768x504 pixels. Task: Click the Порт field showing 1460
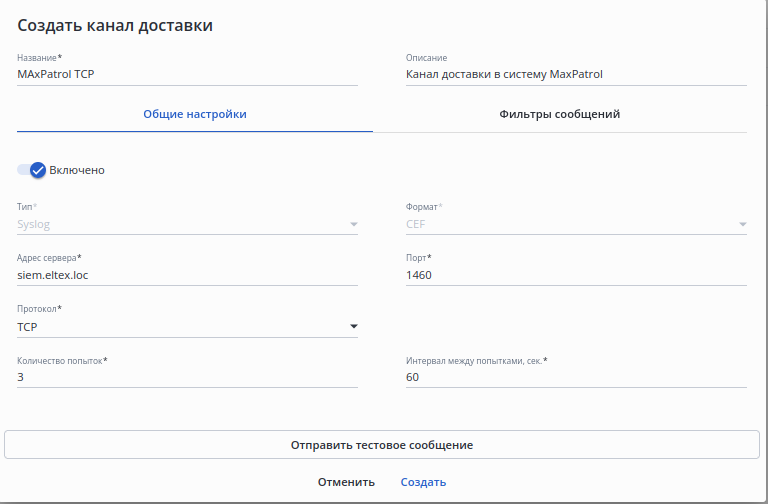tap(575, 275)
